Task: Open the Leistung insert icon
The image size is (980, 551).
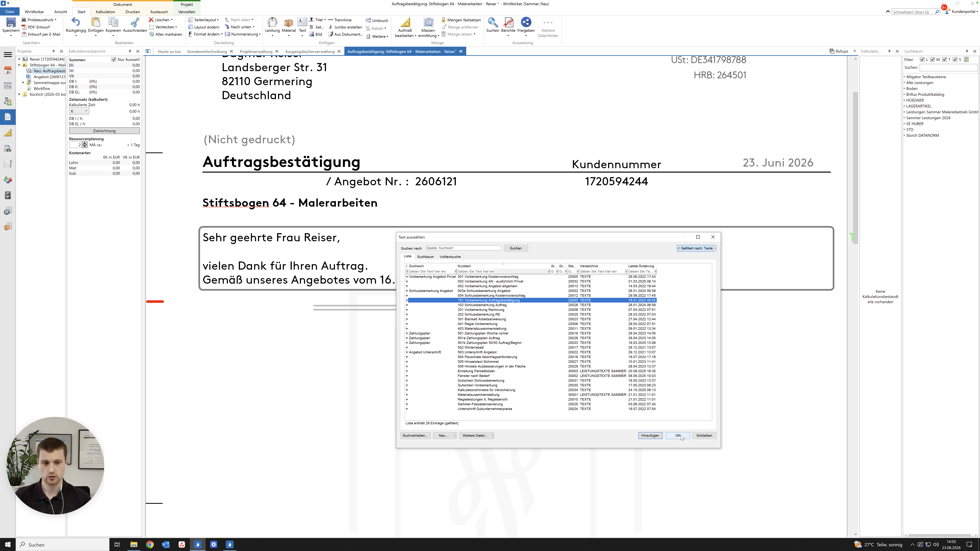Action: [x=272, y=22]
